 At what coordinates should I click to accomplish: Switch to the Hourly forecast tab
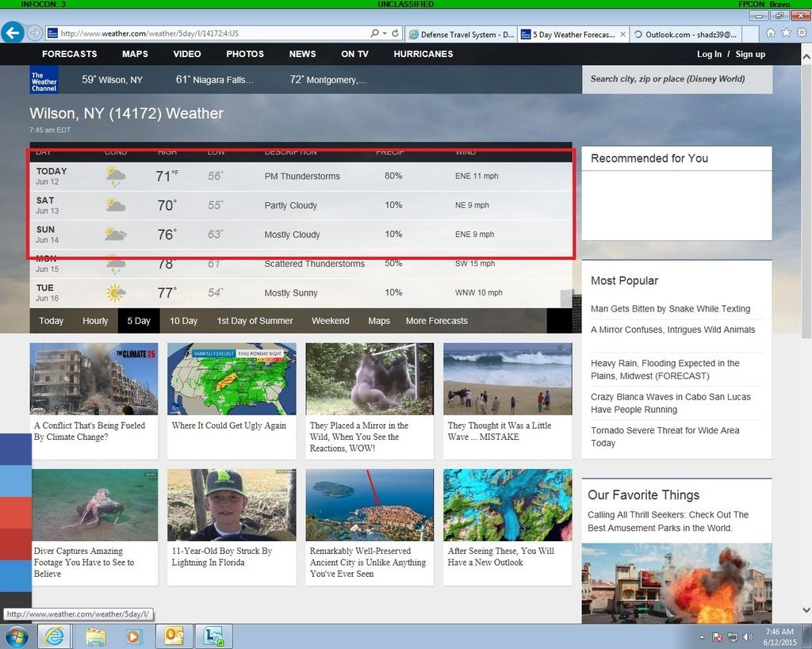[x=95, y=321]
